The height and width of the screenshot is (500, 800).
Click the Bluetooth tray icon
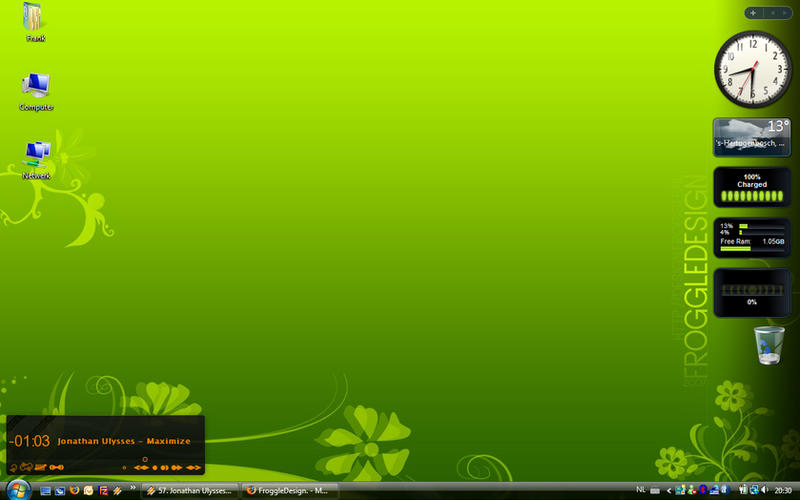[703, 490]
